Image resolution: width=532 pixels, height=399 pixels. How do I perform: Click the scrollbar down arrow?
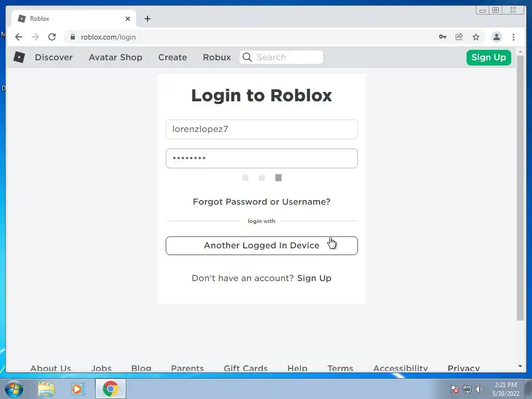click(520, 366)
